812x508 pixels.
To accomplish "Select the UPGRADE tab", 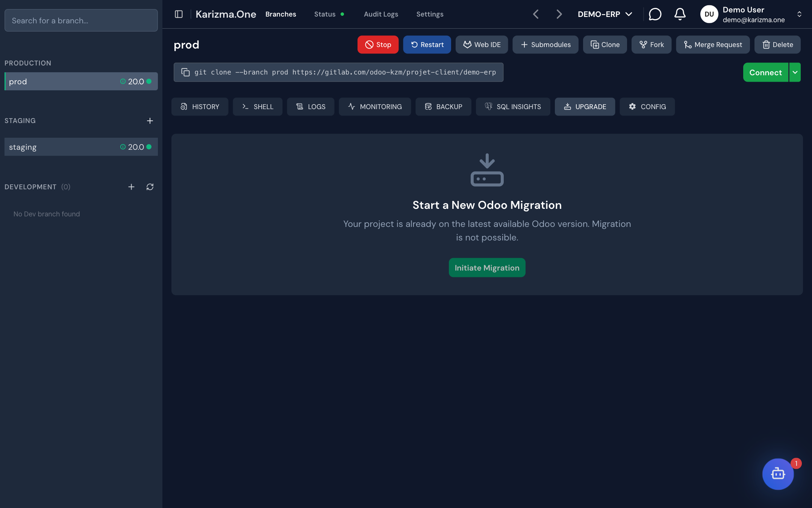I will coord(585,107).
